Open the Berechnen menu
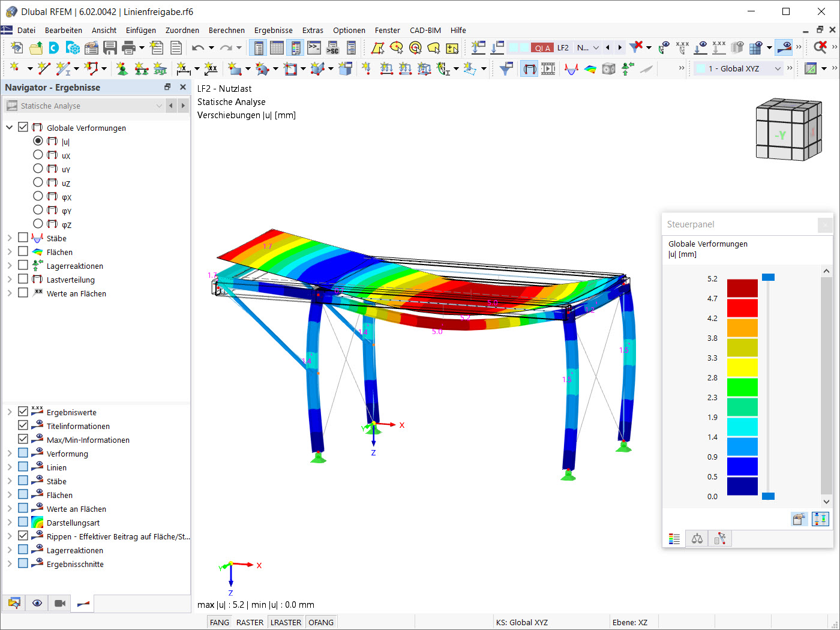840x630 pixels. 227,30
